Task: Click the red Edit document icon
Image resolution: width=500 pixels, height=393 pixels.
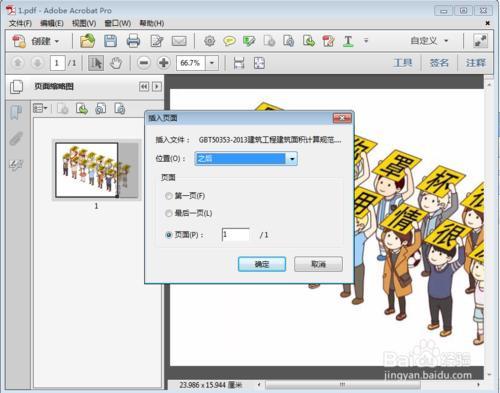Action: tap(328, 41)
